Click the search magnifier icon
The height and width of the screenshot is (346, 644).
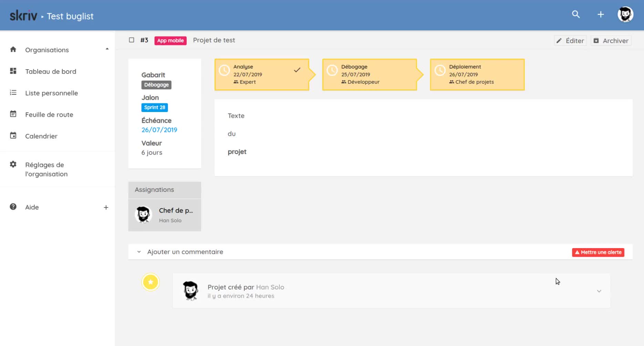point(576,14)
